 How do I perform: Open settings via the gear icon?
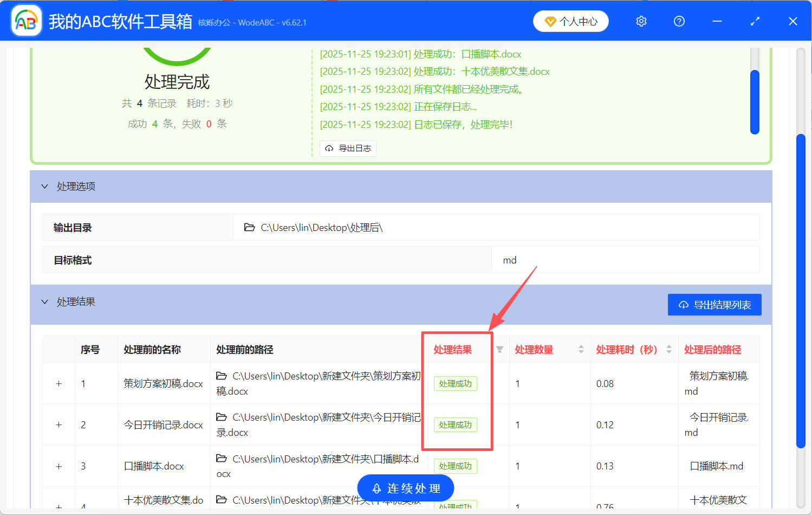click(x=641, y=21)
